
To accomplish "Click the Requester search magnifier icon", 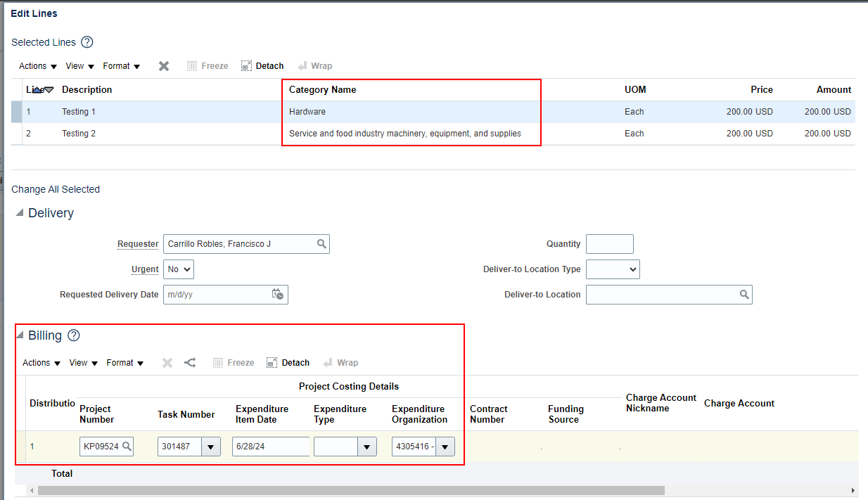I will tap(322, 244).
